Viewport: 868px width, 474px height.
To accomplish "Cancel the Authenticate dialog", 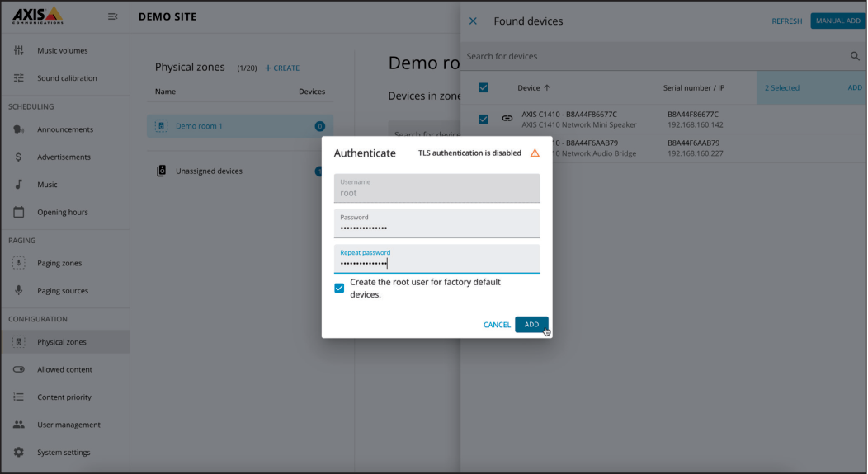I will 497,325.
